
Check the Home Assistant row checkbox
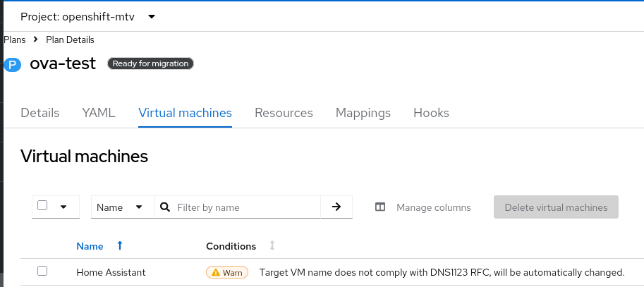(42, 271)
